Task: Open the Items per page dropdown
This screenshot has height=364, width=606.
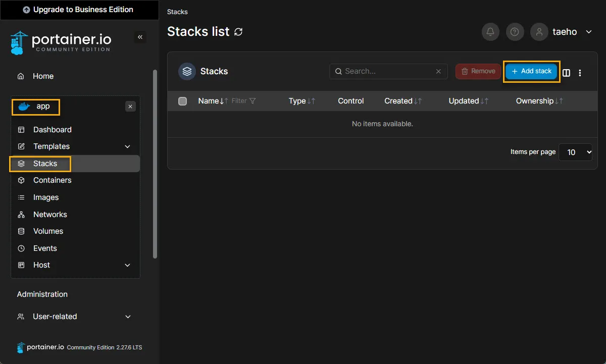Action: click(x=575, y=152)
